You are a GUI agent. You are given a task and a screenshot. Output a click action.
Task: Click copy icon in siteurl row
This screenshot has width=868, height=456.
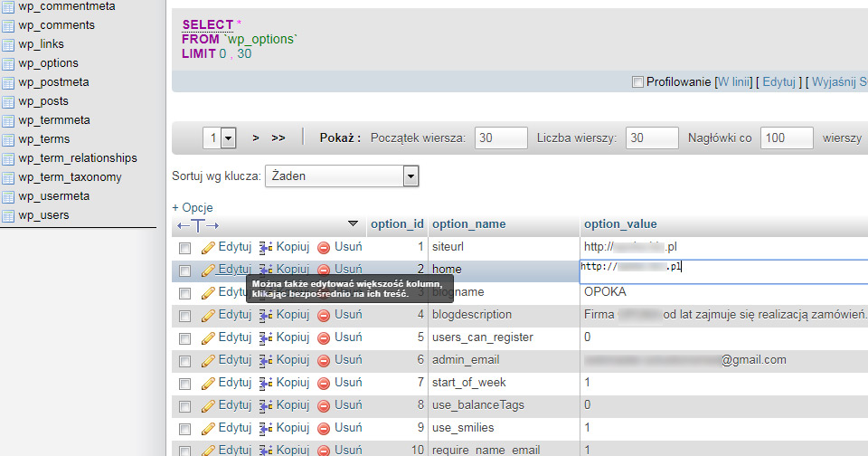266,248
